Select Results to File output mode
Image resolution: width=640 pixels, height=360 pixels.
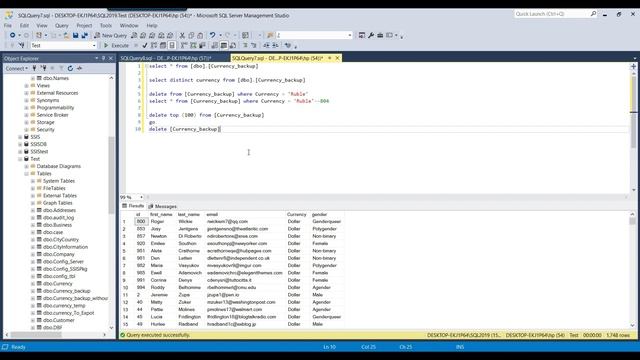[x=233, y=45]
